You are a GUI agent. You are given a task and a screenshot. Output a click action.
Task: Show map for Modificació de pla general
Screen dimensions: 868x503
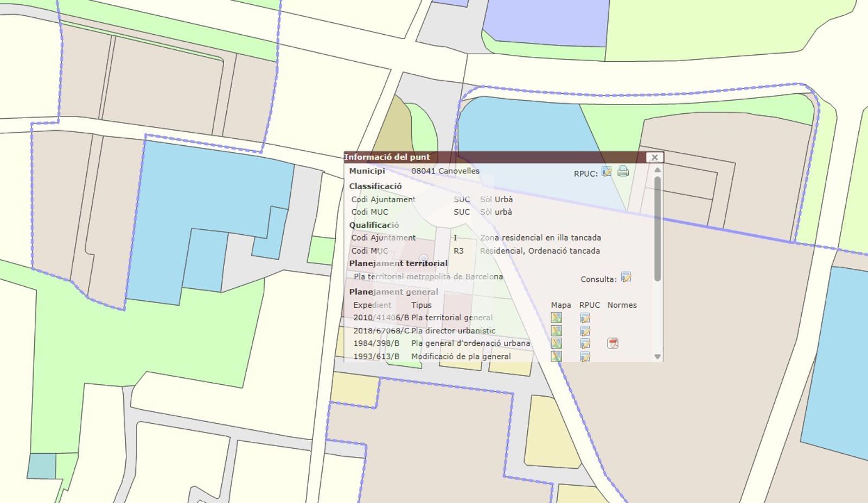(556, 356)
